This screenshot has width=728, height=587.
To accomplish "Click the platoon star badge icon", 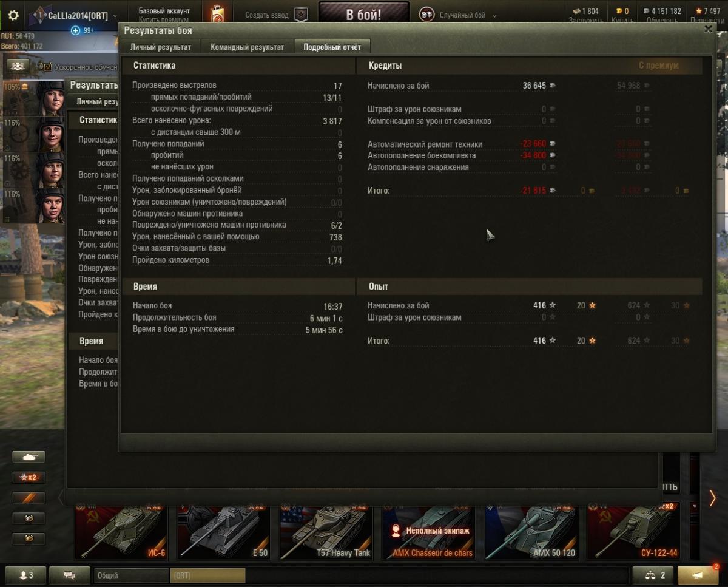I will coord(300,15).
